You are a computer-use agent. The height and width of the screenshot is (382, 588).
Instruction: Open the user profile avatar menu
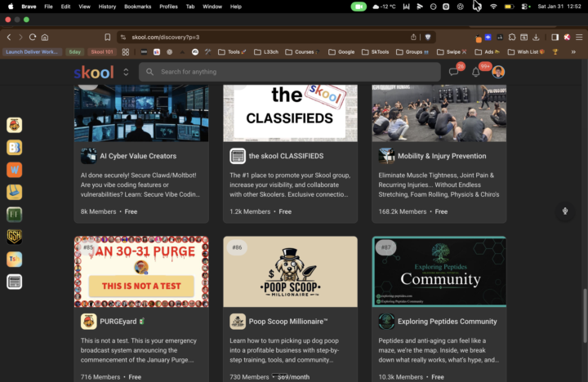tap(498, 72)
